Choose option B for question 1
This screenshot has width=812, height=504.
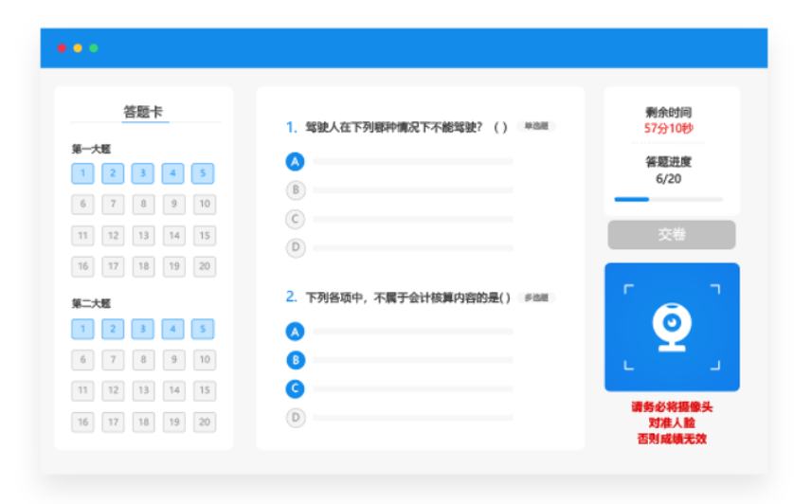tap(296, 190)
